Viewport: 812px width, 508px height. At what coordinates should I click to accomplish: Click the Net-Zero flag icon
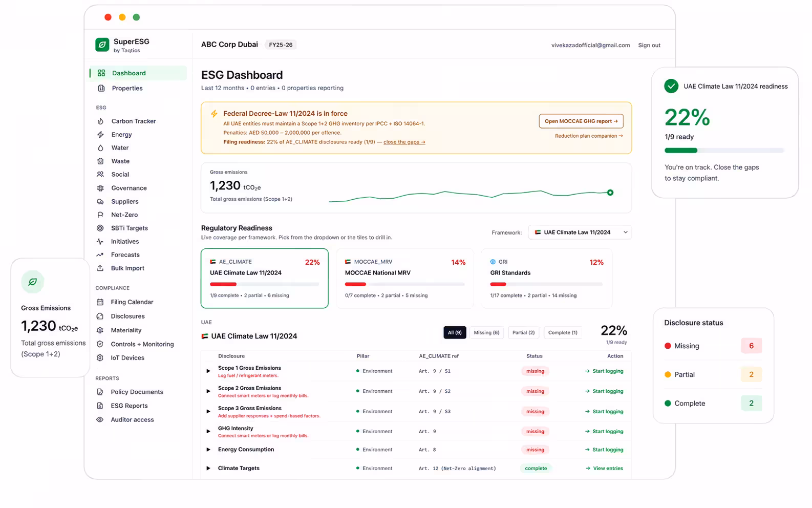tap(100, 215)
